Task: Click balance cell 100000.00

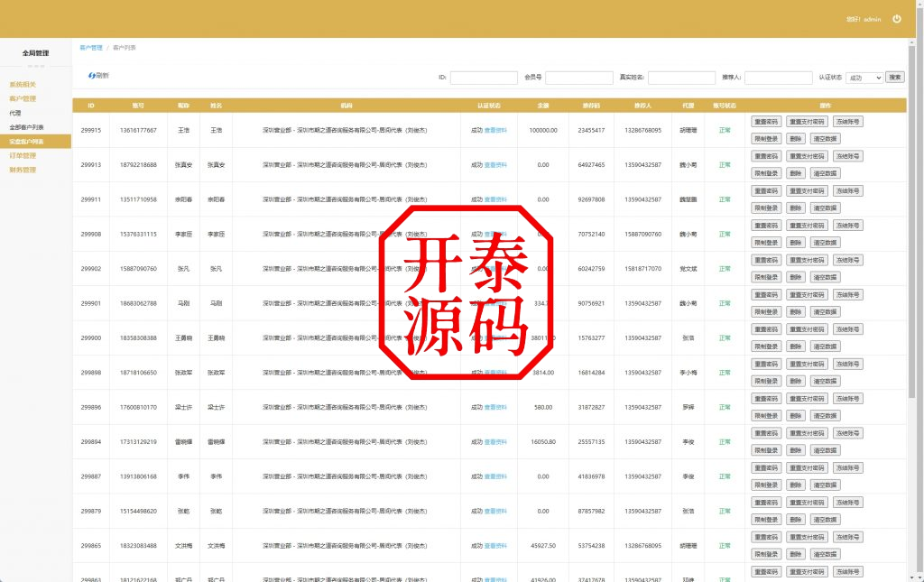Action: 542,130
